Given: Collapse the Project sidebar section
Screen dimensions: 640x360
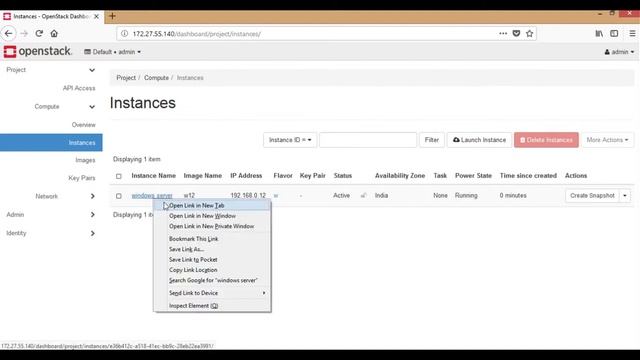Looking at the screenshot, I should click(92, 70).
